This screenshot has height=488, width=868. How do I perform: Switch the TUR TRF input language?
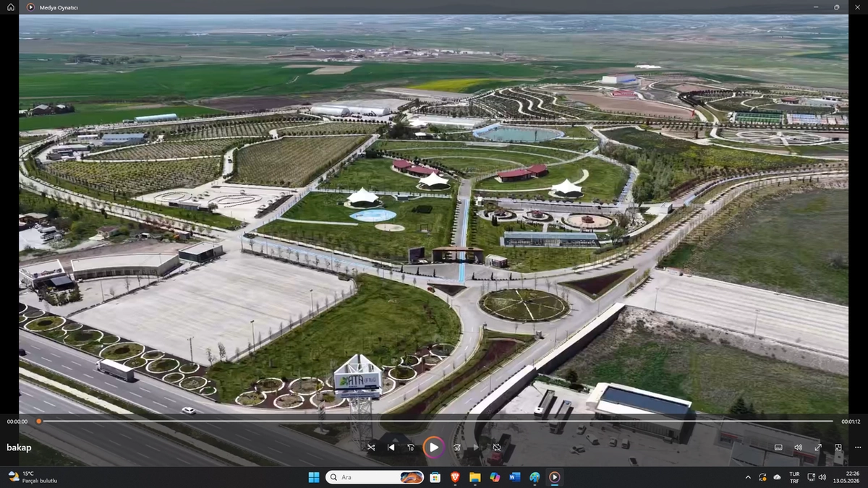click(x=794, y=477)
